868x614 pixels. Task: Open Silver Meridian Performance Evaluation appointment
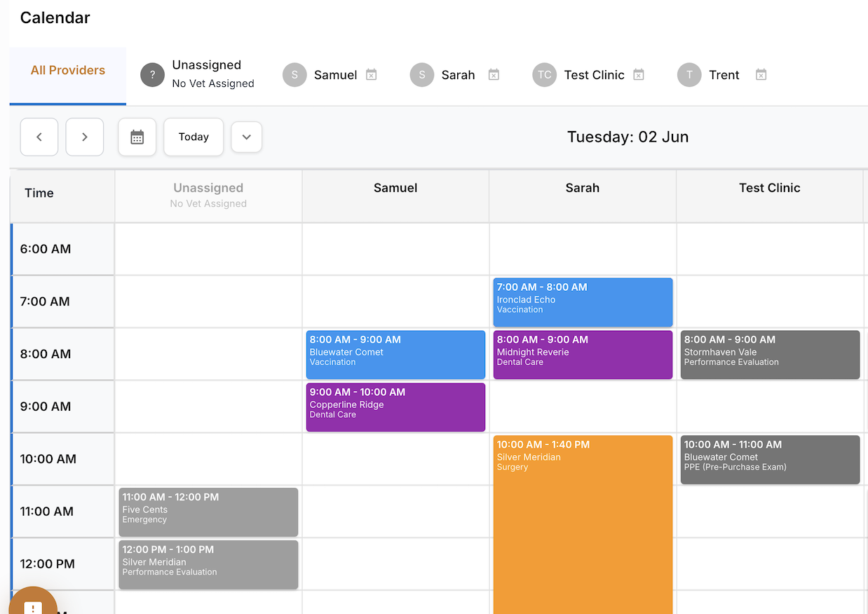point(208,565)
